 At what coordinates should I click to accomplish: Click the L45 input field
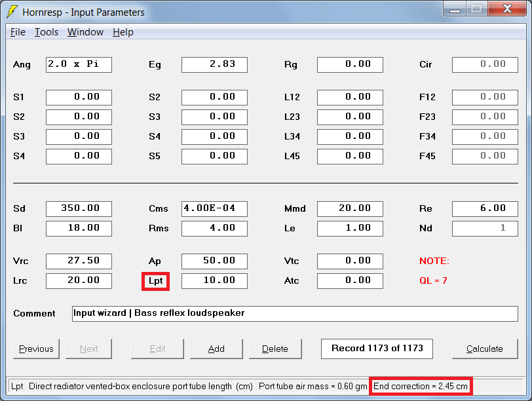click(x=350, y=157)
